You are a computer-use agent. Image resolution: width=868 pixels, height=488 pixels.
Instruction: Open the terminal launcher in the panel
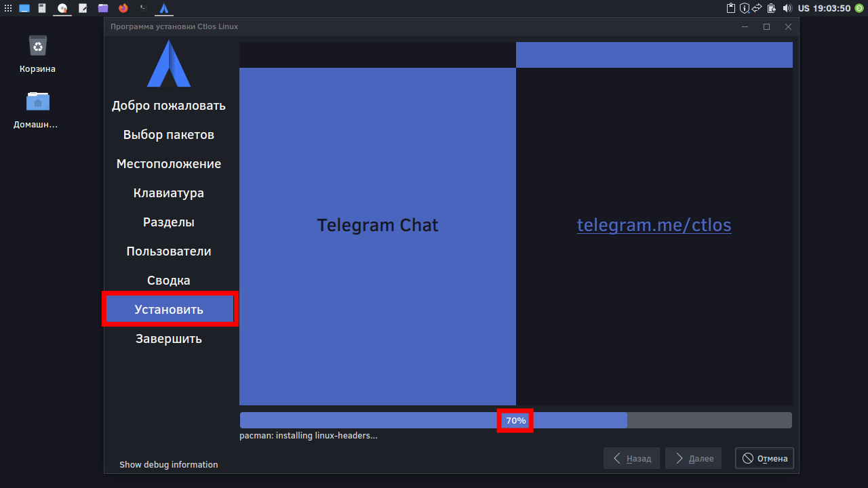point(144,8)
